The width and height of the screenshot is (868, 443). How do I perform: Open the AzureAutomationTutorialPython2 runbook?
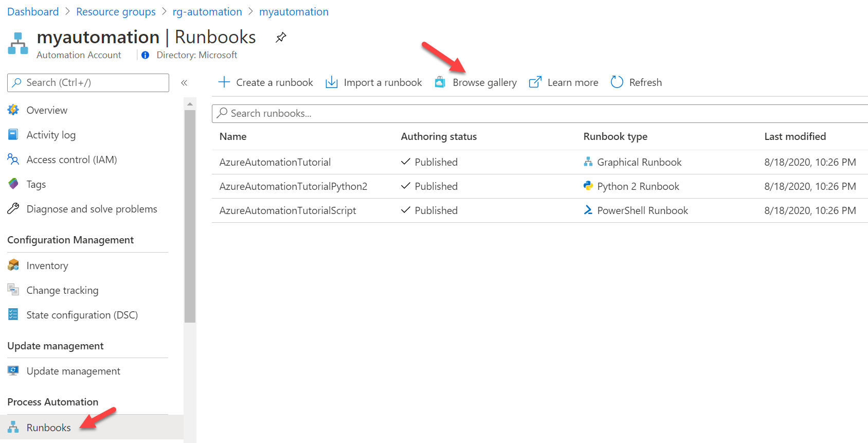[293, 186]
